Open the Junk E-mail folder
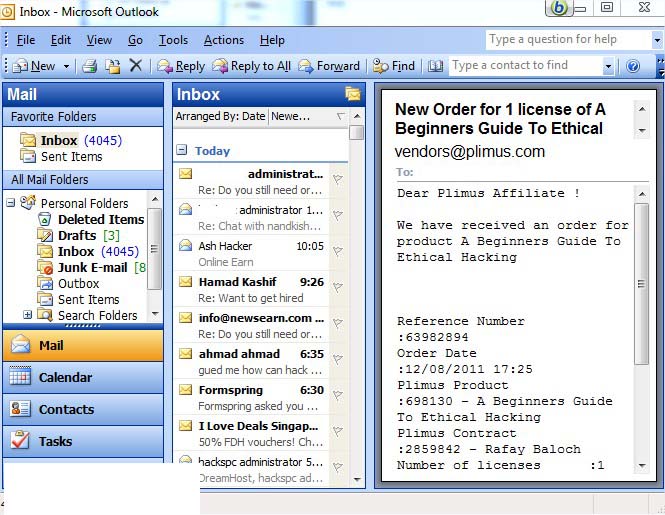This screenshot has height=515, width=665. (x=91, y=267)
